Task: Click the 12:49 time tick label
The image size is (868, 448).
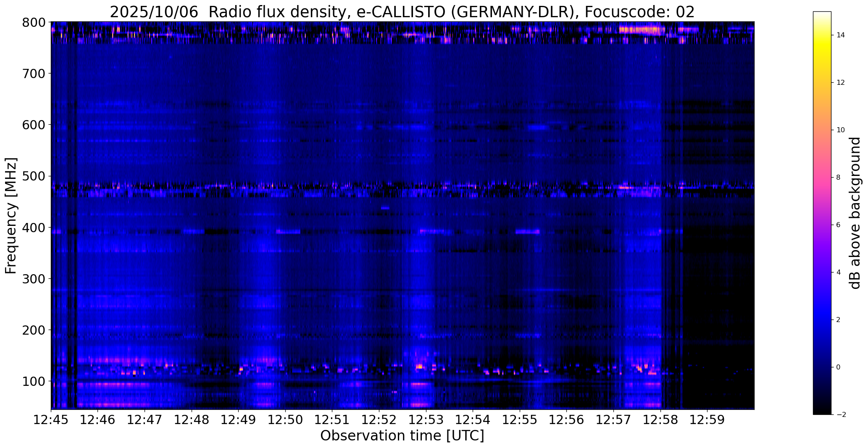Action: click(239, 419)
